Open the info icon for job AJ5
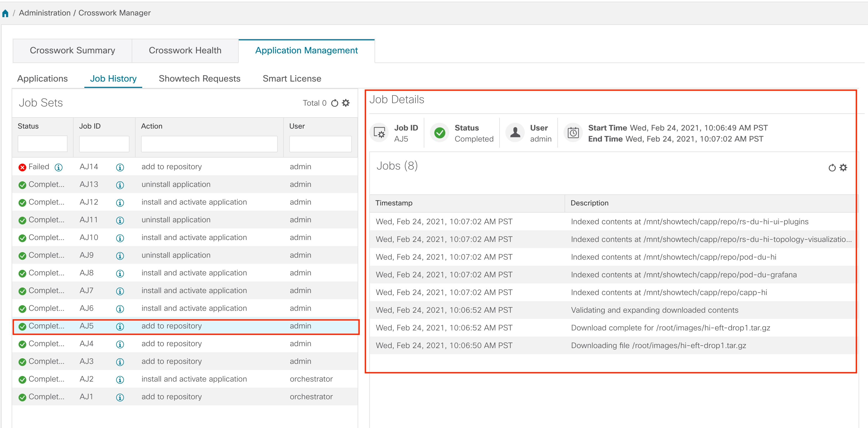This screenshot has width=868, height=428. point(120,326)
